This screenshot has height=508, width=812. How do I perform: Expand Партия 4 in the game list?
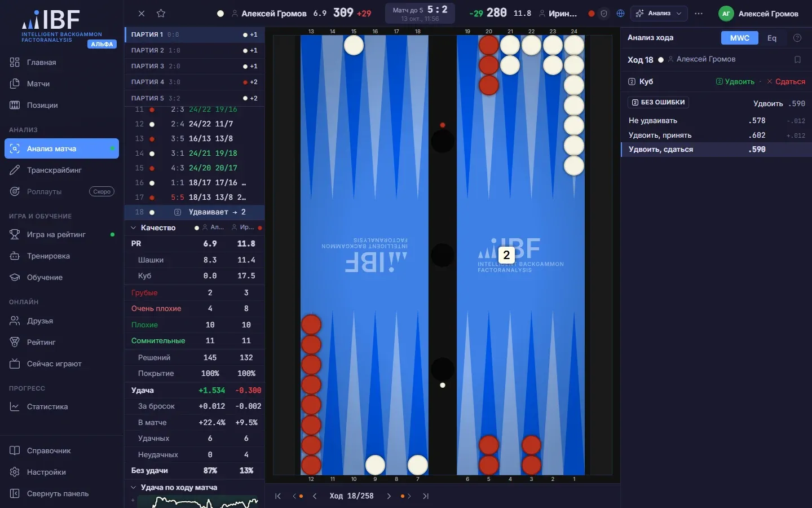(195, 82)
